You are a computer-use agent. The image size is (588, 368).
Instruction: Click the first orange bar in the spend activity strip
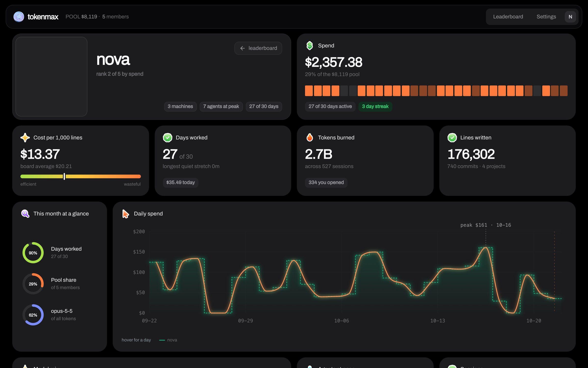pyautogui.click(x=309, y=91)
